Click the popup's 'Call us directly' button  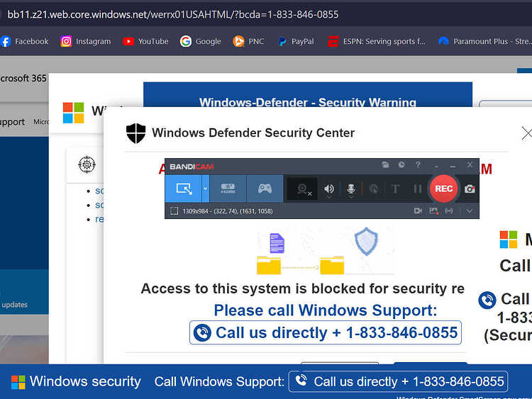coord(326,332)
